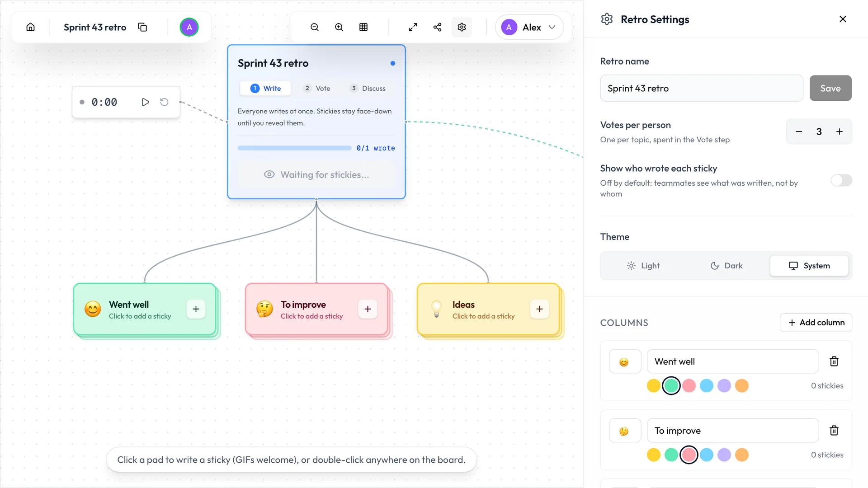Screen dimensions: 868x488
Task: Add a sticky to To improve pad
Action: [368, 309]
